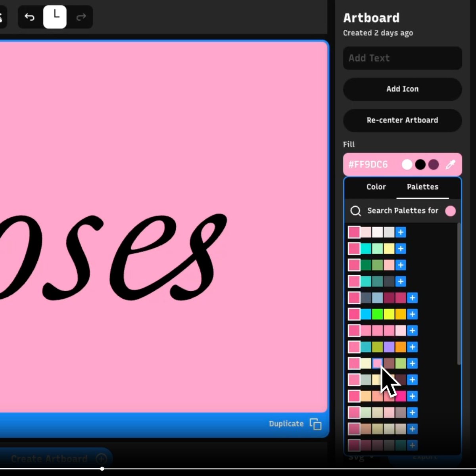This screenshot has width=476, height=476.
Task: Add the cyan, mint and yellow palette with plus
Action: (401, 249)
